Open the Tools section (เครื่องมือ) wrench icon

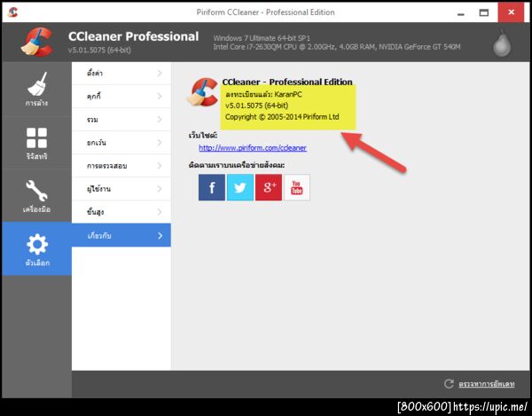[36, 196]
